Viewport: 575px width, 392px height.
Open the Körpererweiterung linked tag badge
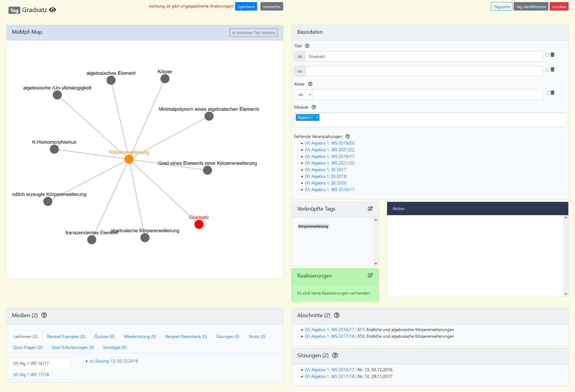313,226
